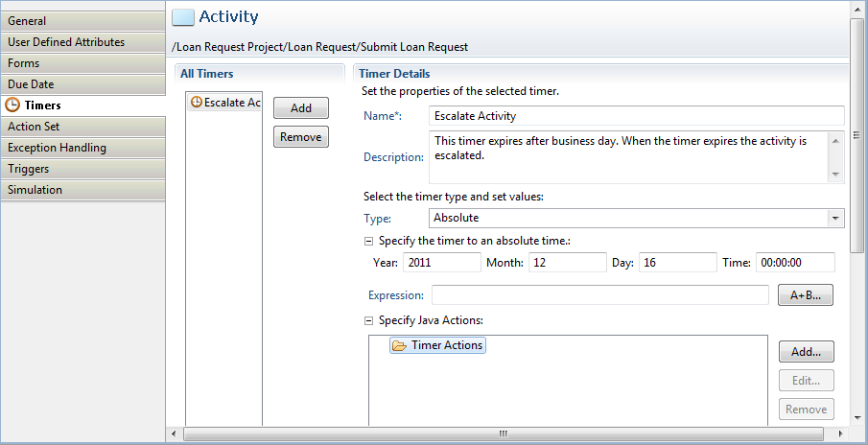Click the horizontal scrollbar at the bottom
Image resolution: width=868 pixels, height=445 pixels.
pos(502,433)
